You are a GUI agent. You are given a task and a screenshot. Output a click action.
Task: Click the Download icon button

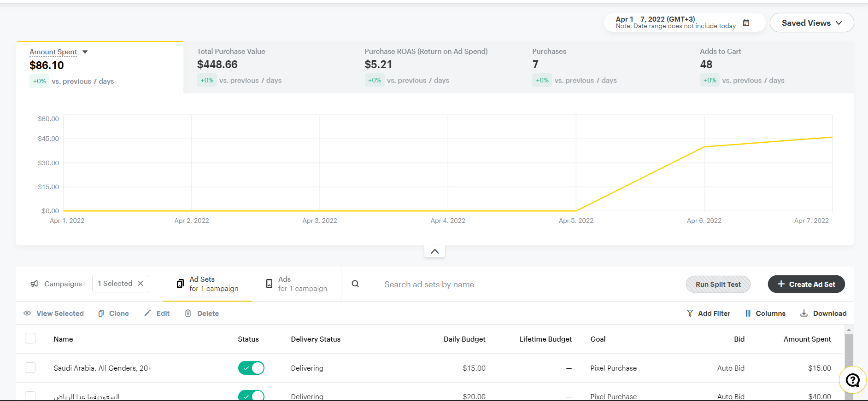[x=804, y=314]
